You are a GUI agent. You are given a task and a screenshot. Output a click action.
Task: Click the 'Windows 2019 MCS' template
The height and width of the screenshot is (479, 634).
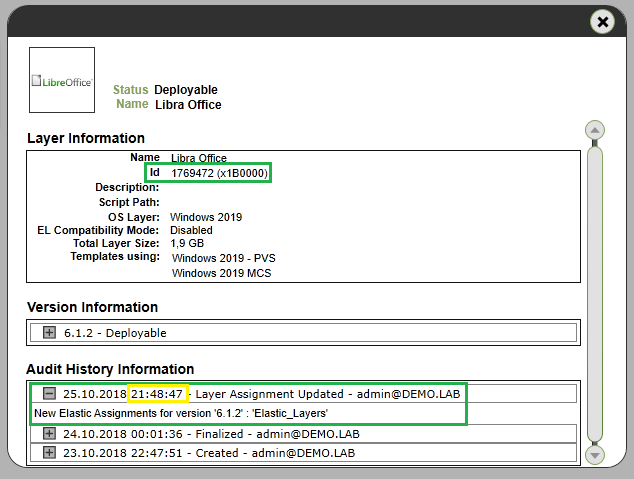click(223, 273)
